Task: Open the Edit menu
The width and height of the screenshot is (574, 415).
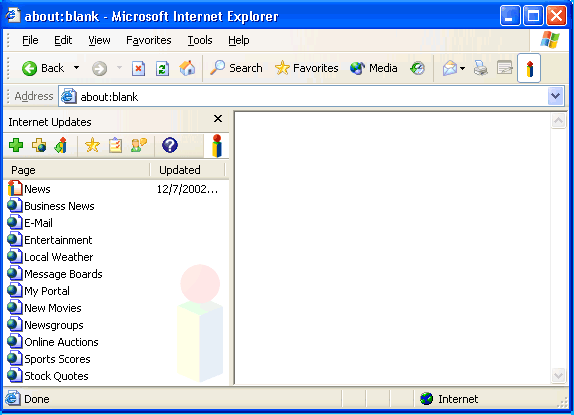Action: pyautogui.click(x=63, y=40)
